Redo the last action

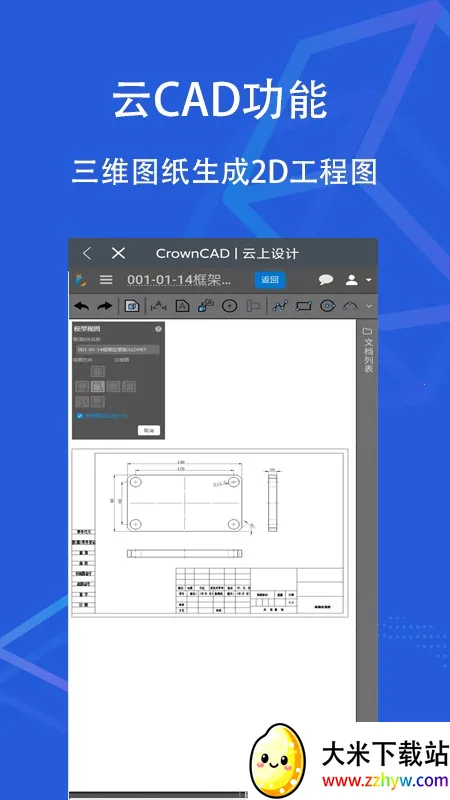point(105,306)
